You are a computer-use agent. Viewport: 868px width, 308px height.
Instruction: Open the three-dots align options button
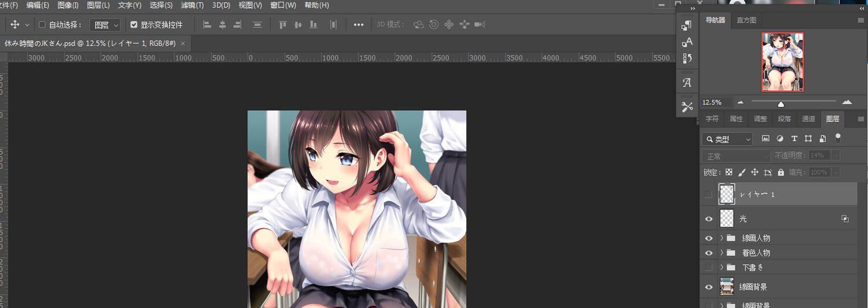click(359, 25)
